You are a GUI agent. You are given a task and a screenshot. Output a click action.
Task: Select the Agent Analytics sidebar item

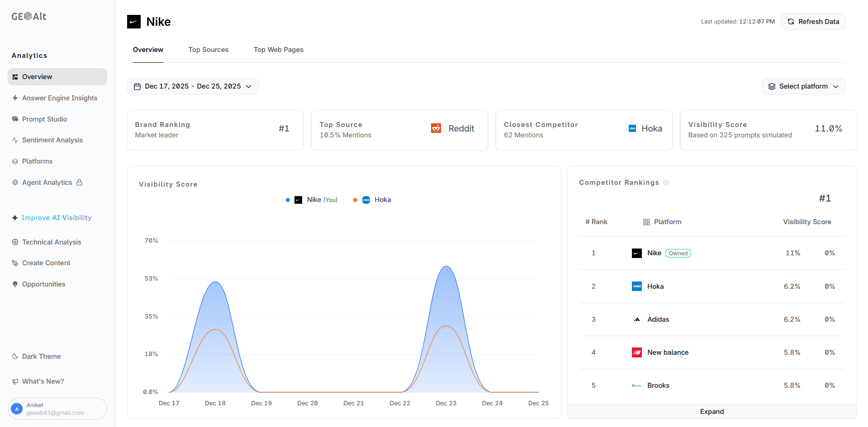57,183
